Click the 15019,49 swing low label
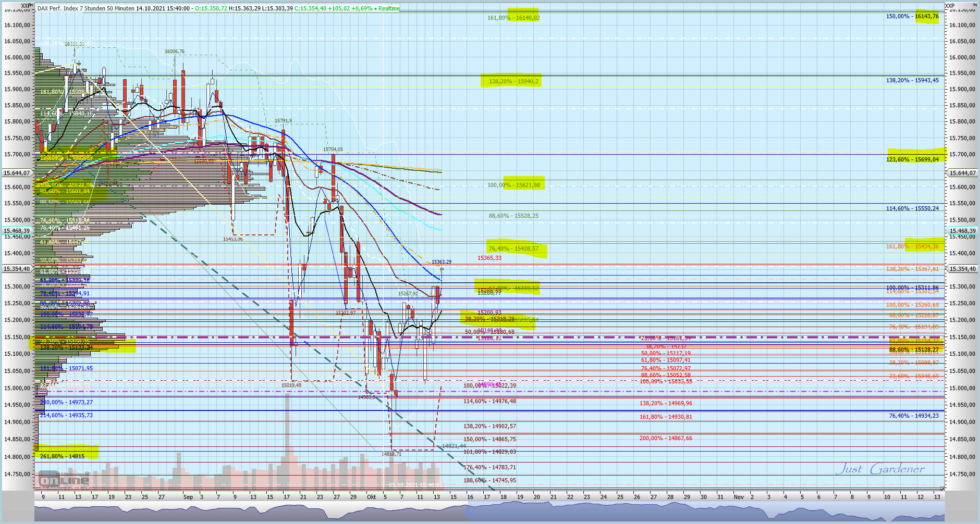 click(291, 385)
